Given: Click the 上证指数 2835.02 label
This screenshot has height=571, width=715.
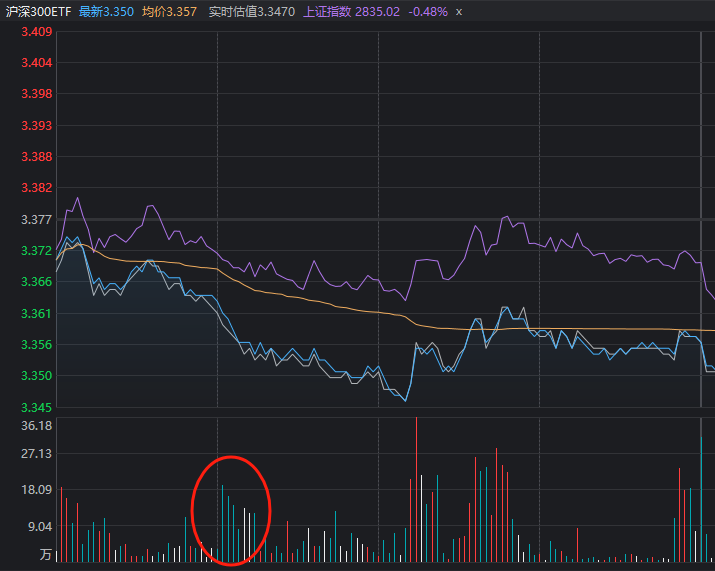Looking at the screenshot, I should click(x=352, y=12).
